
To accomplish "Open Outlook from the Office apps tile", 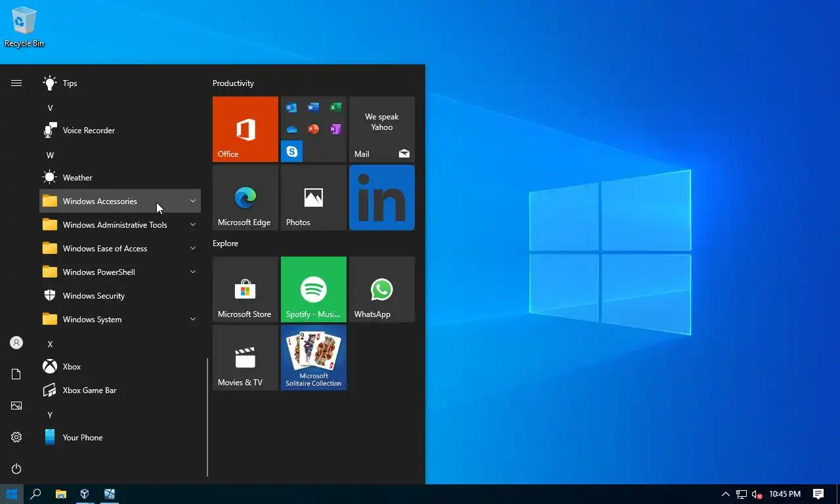I will coord(291,107).
